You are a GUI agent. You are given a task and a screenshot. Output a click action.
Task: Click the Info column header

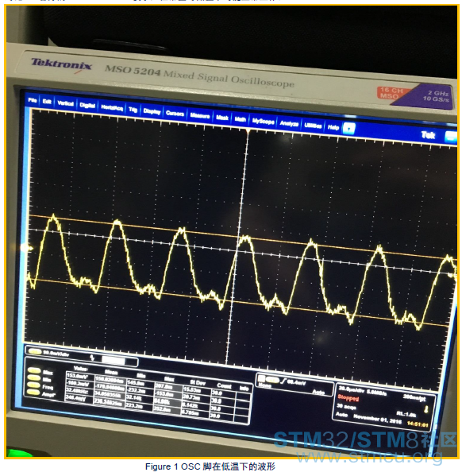[x=244, y=388]
